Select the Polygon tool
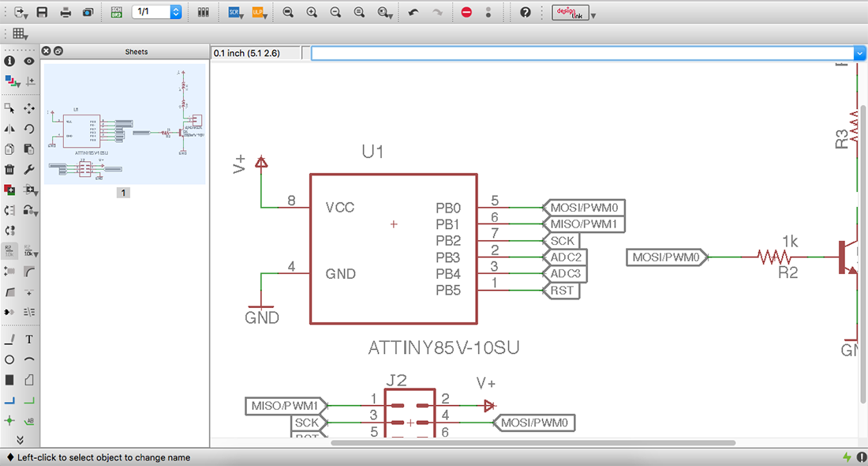 pos(29,380)
